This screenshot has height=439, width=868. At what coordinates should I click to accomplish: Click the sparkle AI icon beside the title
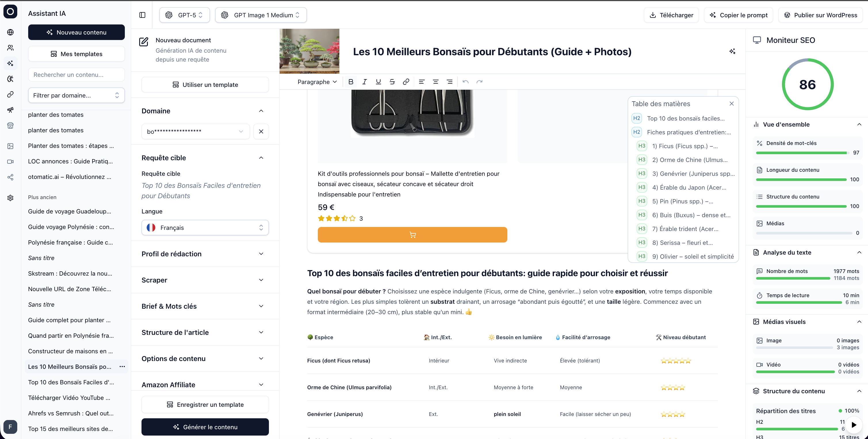(x=732, y=51)
